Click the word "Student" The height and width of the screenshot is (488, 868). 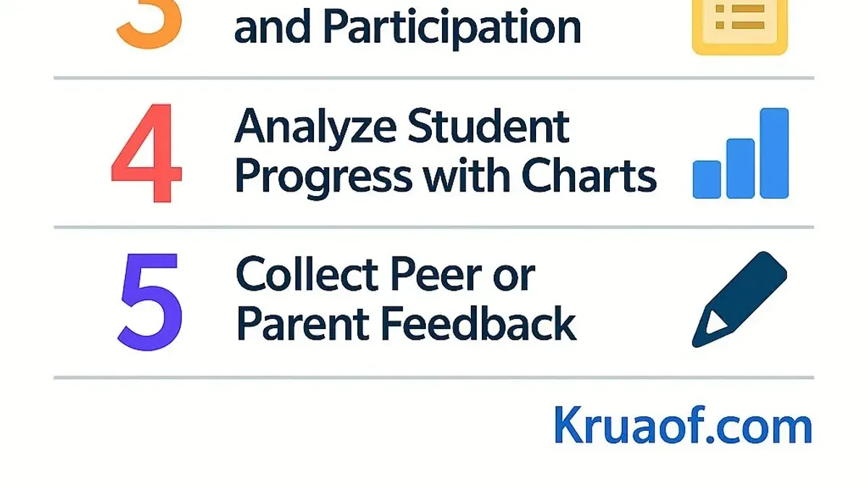pos(488,126)
